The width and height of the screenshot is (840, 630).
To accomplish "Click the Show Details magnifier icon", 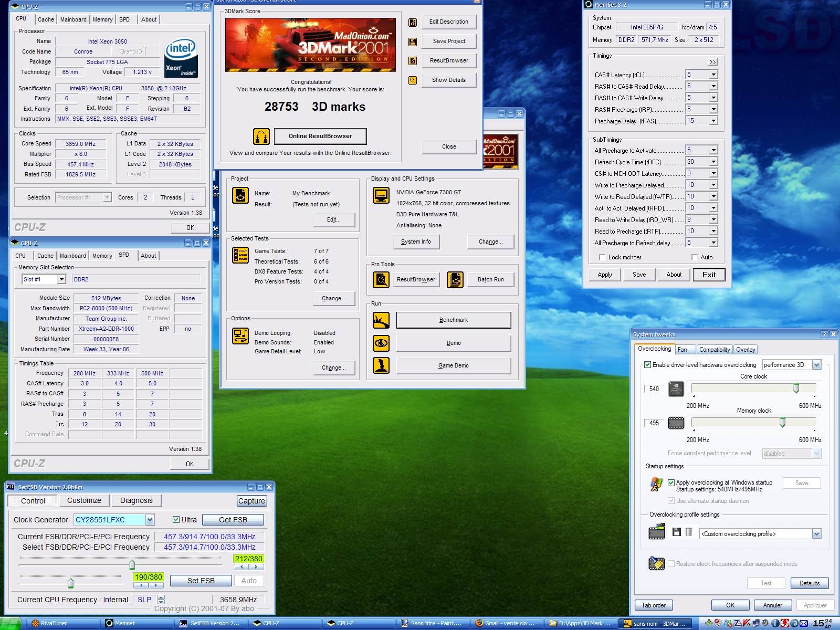I will click(x=413, y=80).
